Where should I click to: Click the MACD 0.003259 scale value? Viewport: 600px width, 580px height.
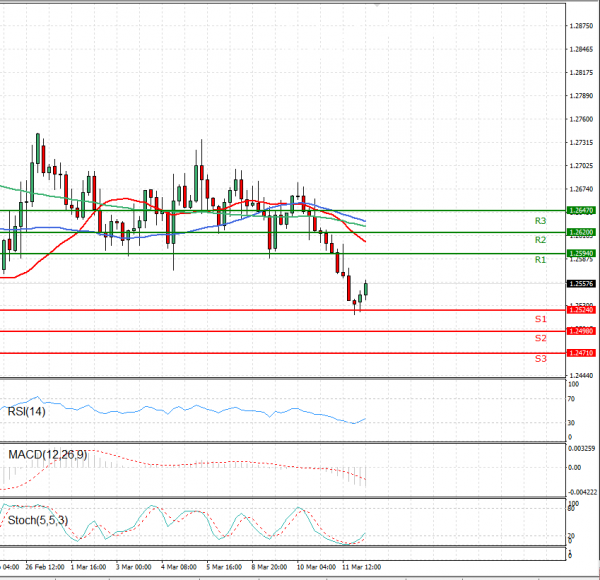point(582,448)
